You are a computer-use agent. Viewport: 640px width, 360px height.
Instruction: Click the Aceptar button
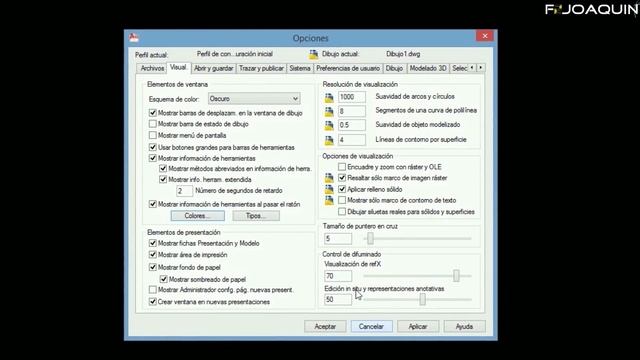(325, 327)
